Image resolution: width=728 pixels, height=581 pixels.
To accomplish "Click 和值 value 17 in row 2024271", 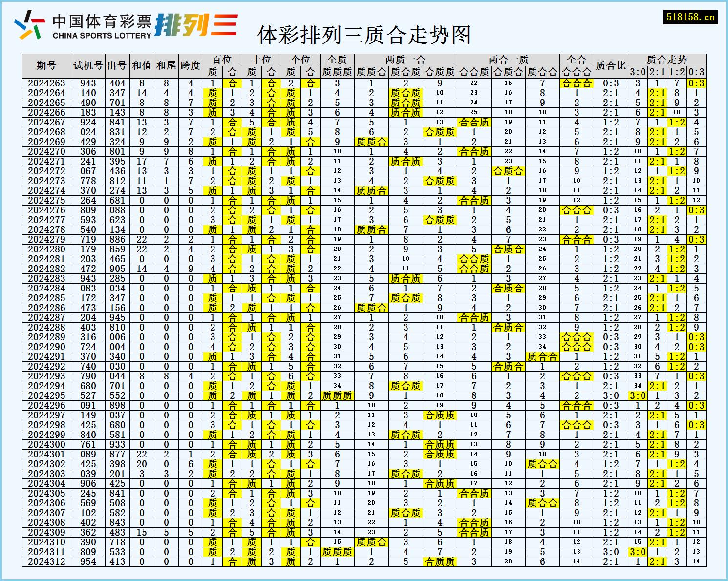I will pos(142,162).
